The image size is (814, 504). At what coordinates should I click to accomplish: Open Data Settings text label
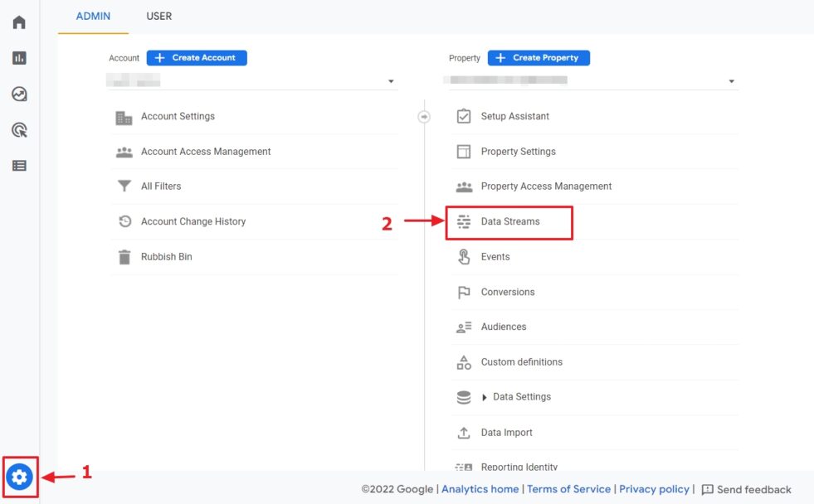coord(522,397)
